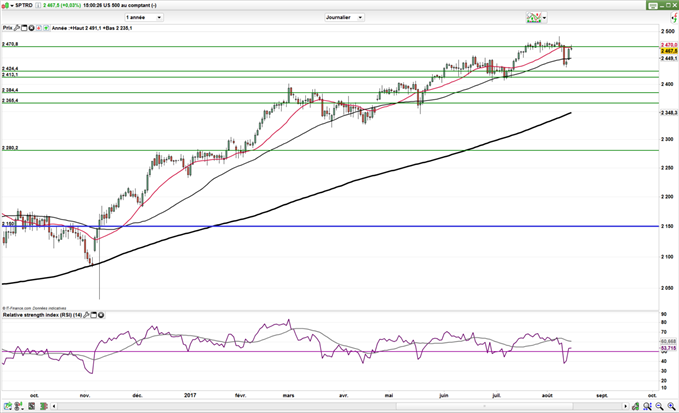Expand the arrow next to the SPTRD symbol

tap(12, 5)
